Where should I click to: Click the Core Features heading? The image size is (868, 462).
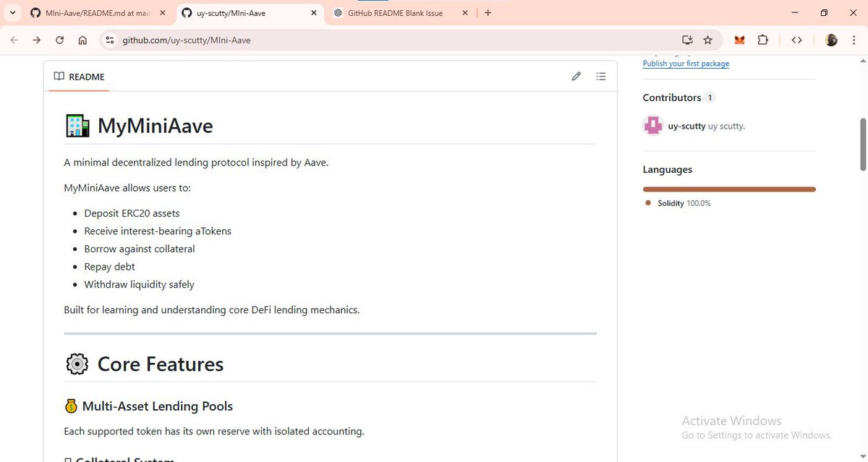(161, 364)
